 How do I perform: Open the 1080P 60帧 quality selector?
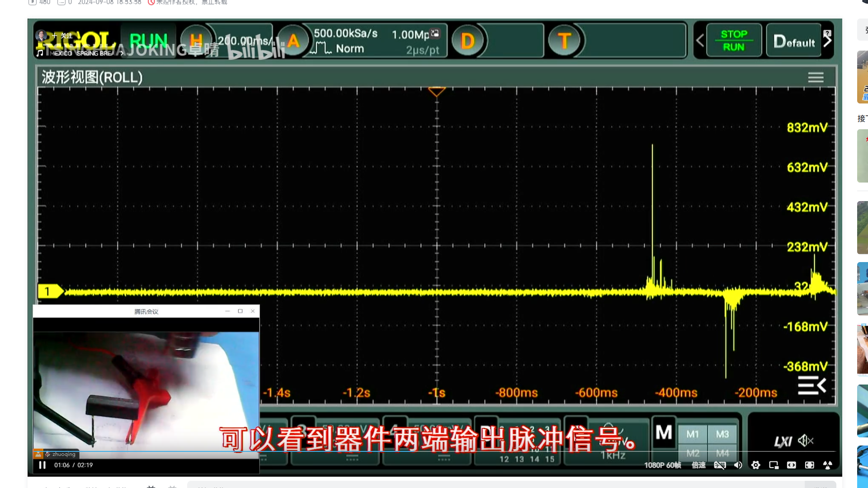(662, 465)
